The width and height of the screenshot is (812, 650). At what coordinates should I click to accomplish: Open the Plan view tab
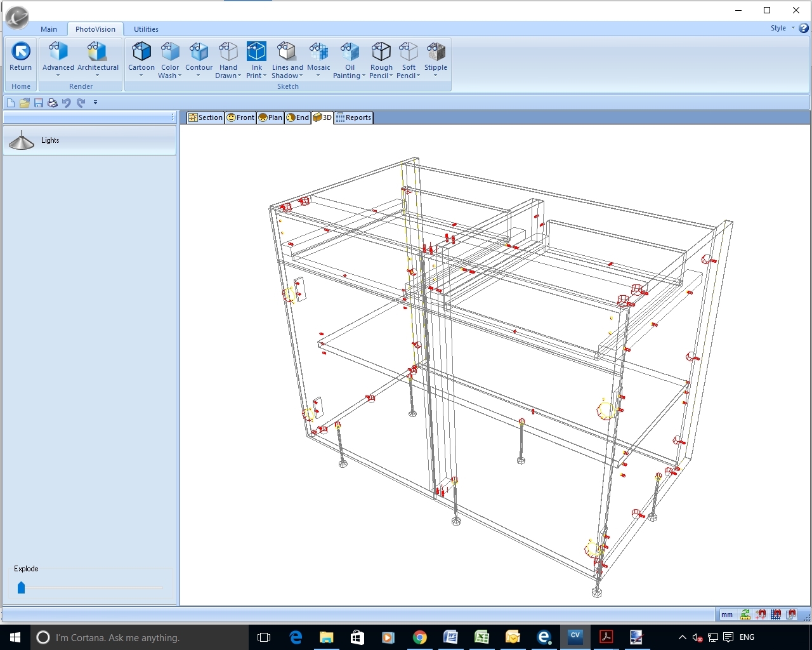pyautogui.click(x=270, y=117)
